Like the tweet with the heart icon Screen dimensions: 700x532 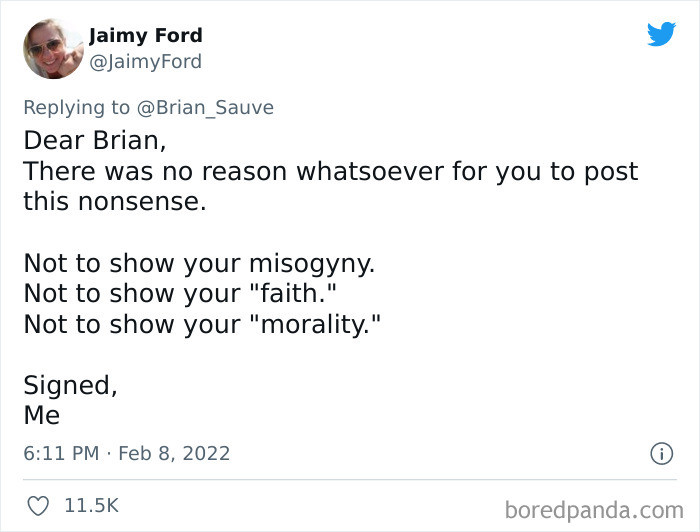click(x=38, y=506)
